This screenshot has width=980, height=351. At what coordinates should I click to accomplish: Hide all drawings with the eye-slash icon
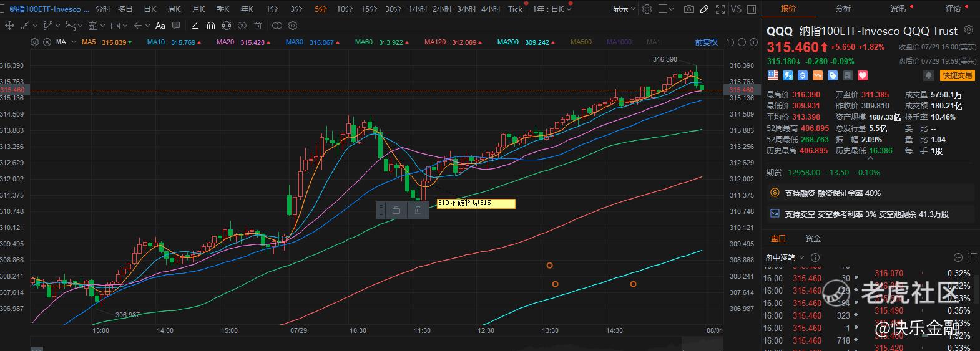coord(242,26)
